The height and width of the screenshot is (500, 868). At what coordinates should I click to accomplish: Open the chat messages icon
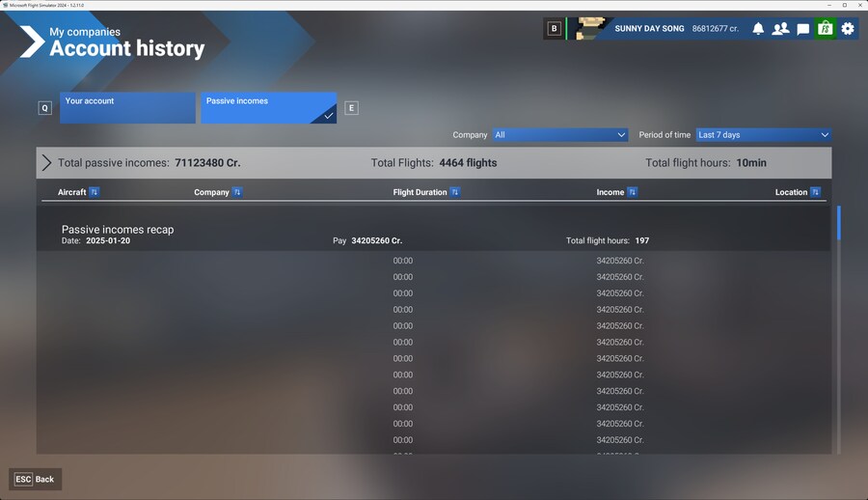pyautogui.click(x=802, y=29)
